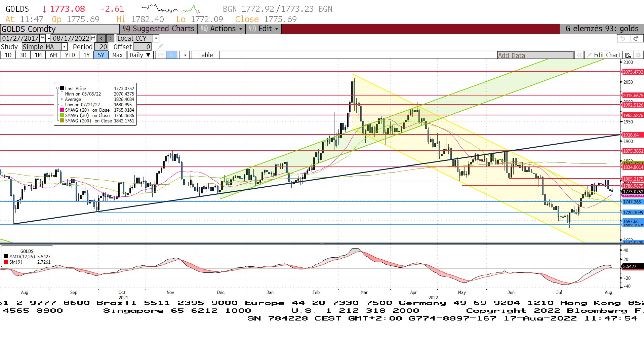Image resolution: width=644 pixels, height=337 pixels.
Task: Click the olive SMAVG (200) color swatch
Action: coord(62,121)
